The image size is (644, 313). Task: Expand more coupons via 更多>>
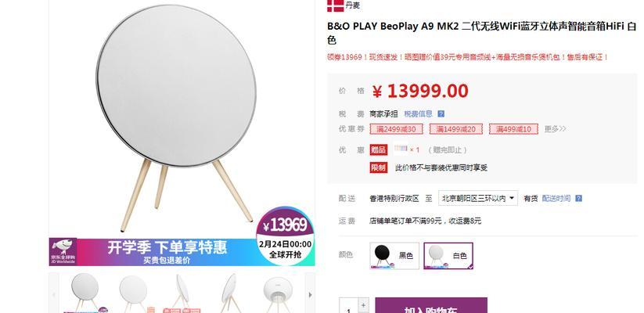(x=556, y=129)
